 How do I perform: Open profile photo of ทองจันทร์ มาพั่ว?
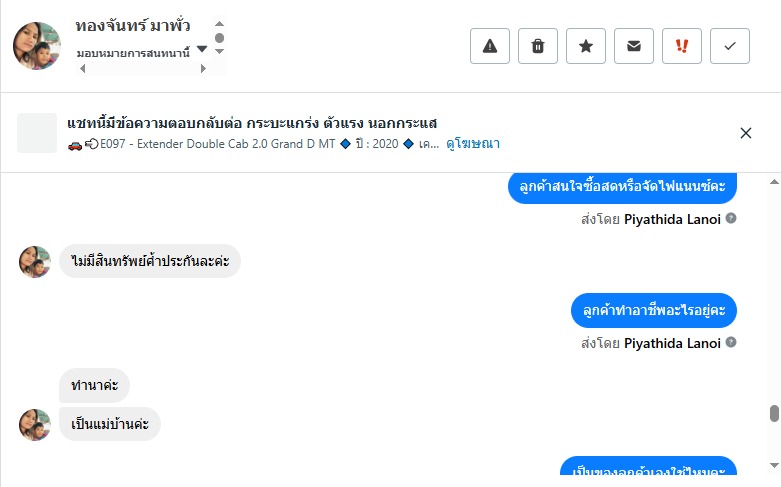pos(37,46)
